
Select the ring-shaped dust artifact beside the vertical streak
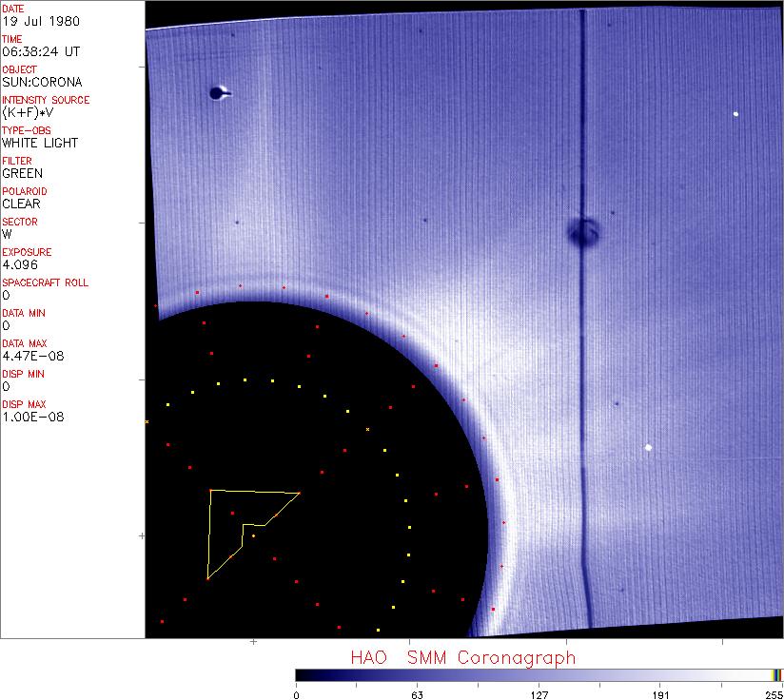[x=582, y=231]
